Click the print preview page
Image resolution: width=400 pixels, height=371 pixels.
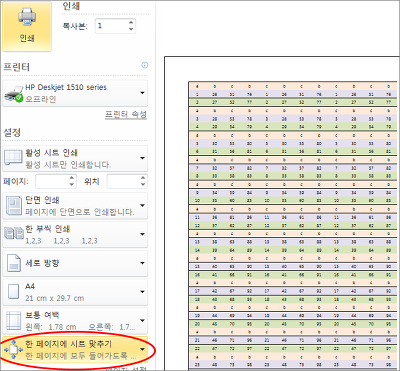[282, 213]
